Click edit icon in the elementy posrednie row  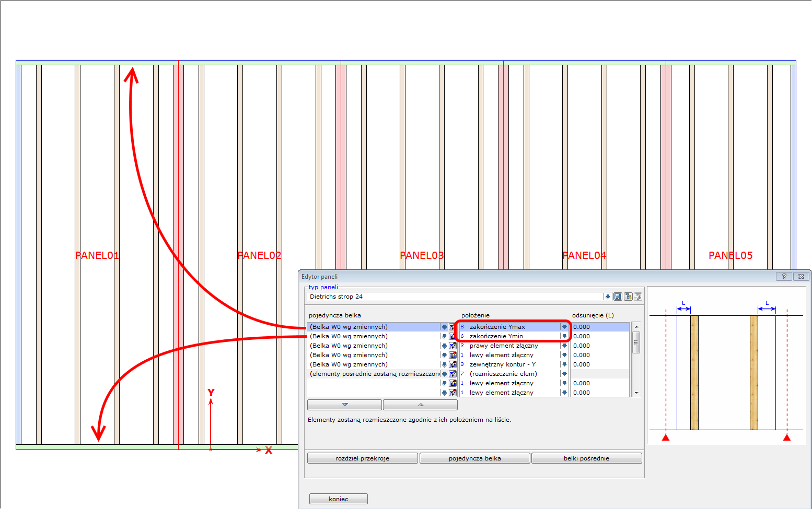pyautogui.click(x=453, y=374)
